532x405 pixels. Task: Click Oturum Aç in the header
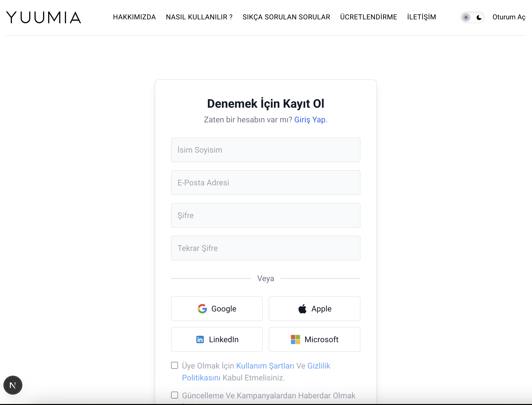(x=509, y=17)
